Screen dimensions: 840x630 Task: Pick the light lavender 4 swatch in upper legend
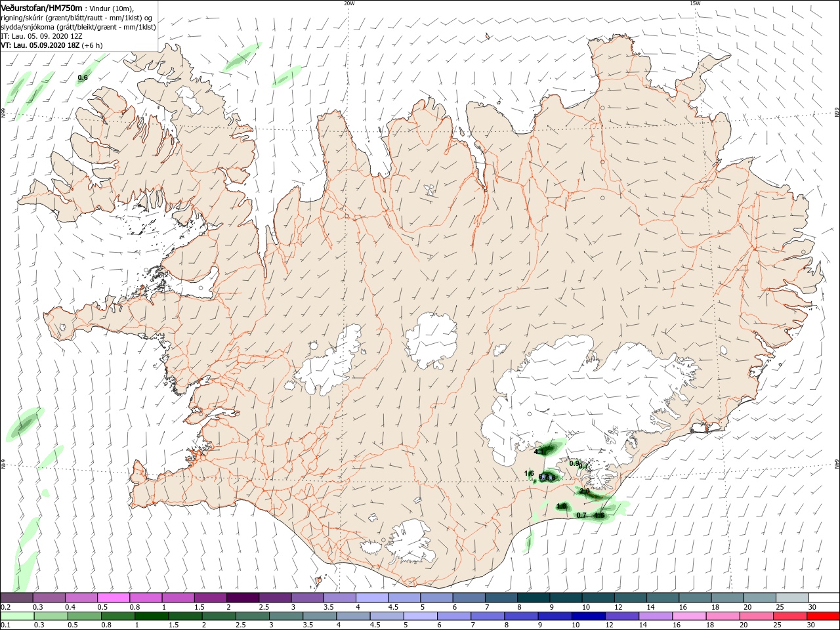(x=372, y=597)
